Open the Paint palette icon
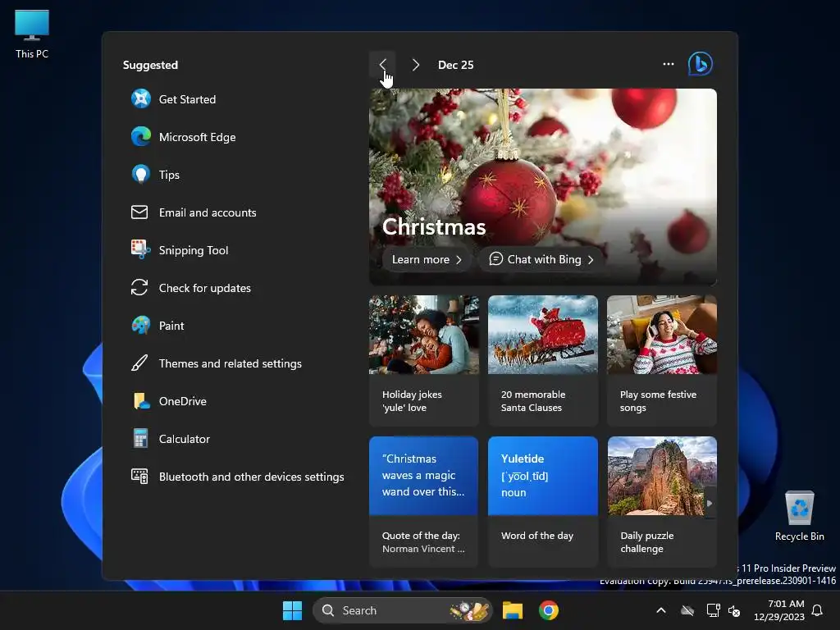This screenshot has width=840, height=630. point(141,326)
